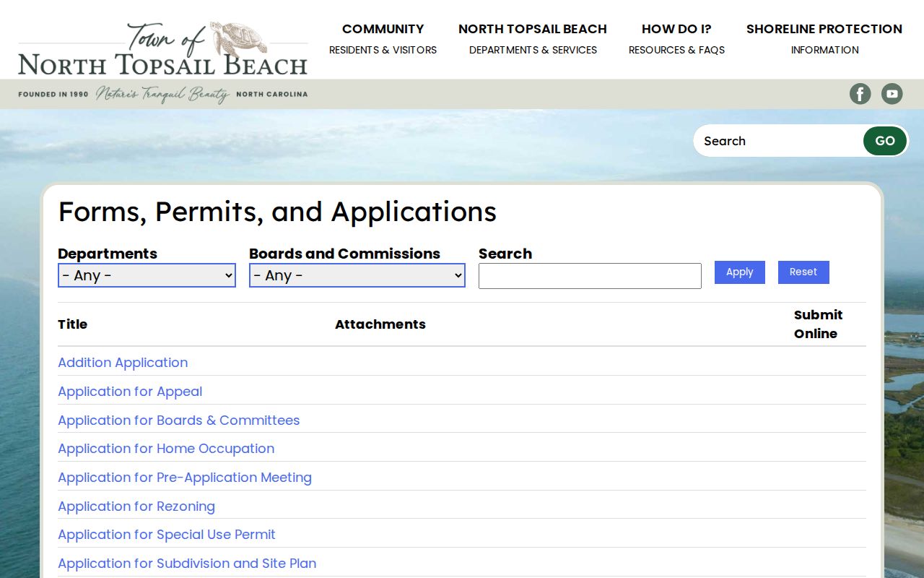924x578 pixels.
Task: Click the Apply filter button
Action: point(740,272)
